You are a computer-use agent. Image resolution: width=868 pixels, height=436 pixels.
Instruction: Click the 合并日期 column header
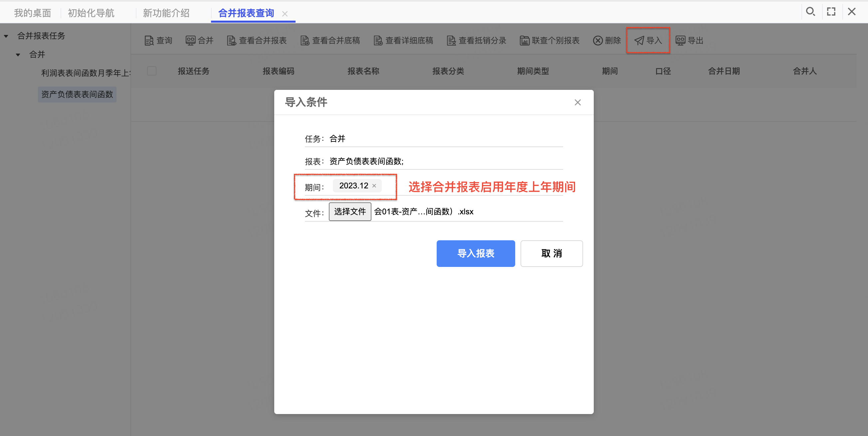point(724,71)
